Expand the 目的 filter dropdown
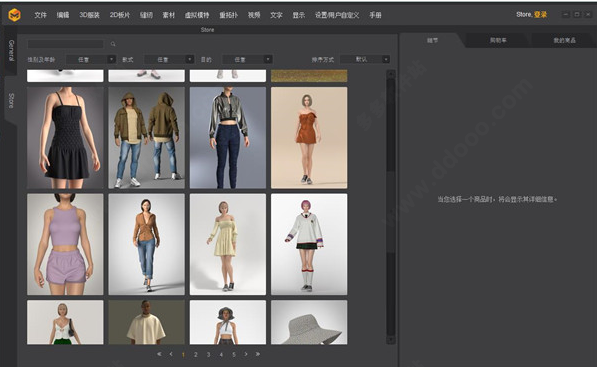 (247, 59)
